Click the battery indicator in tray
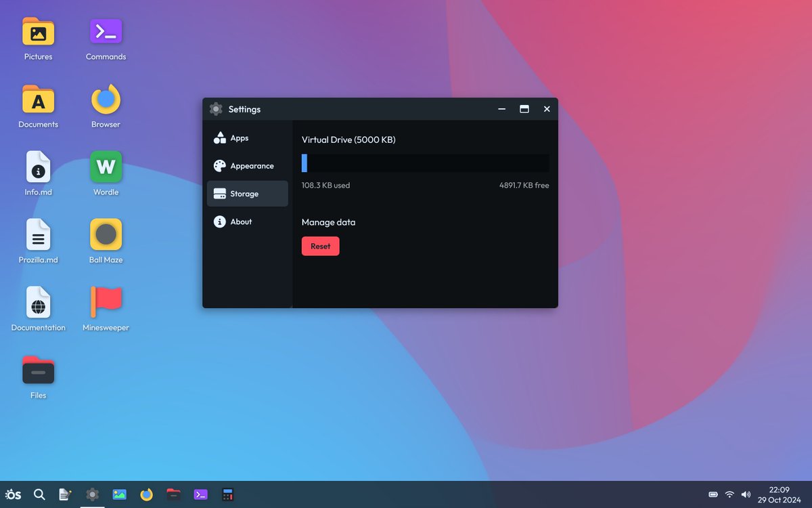The image size is (812, 508). pyautogui.click(x=713, y=494)
